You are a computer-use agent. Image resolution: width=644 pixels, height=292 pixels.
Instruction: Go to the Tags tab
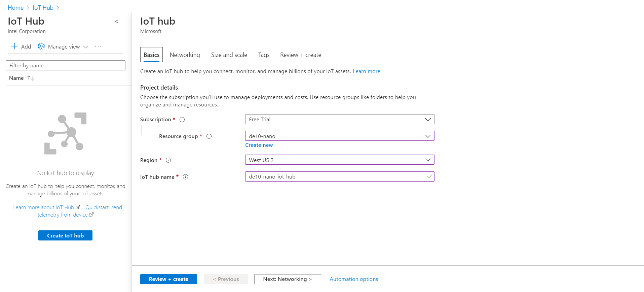pyautogui.click(x=264, y=55)
